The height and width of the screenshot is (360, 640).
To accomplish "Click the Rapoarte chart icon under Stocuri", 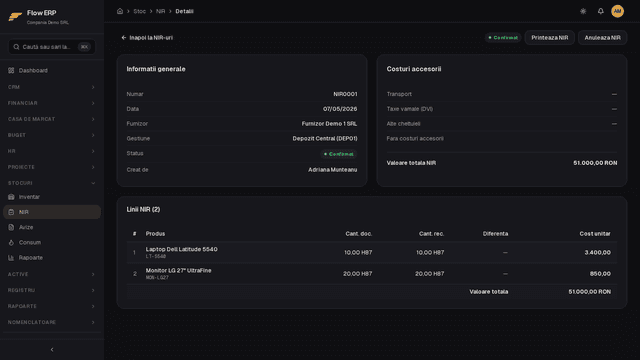I will point(11,258).
